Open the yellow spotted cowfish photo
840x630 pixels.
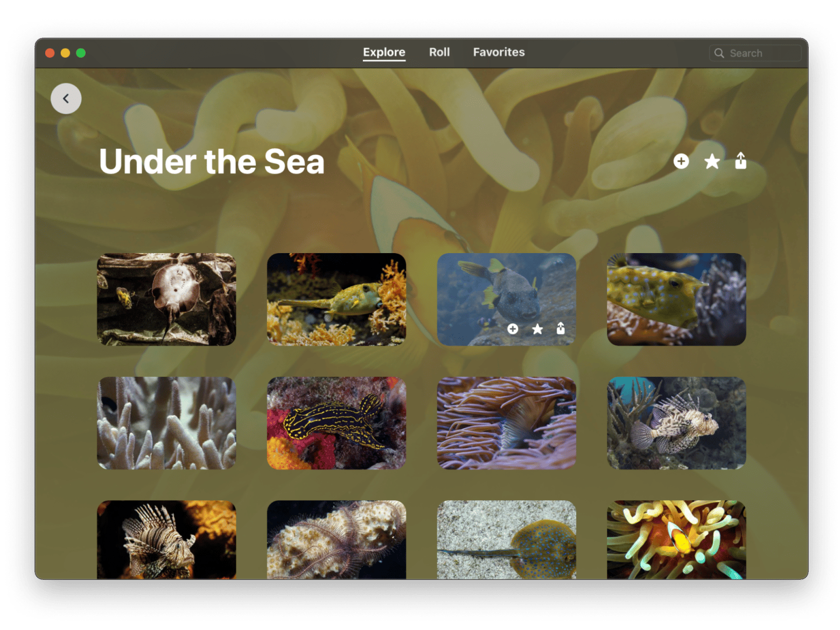click(x=676, y=299)
